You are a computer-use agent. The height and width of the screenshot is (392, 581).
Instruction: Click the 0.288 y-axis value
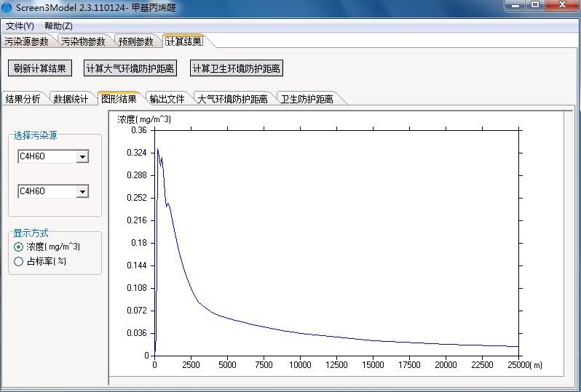(x=137, y=175)
